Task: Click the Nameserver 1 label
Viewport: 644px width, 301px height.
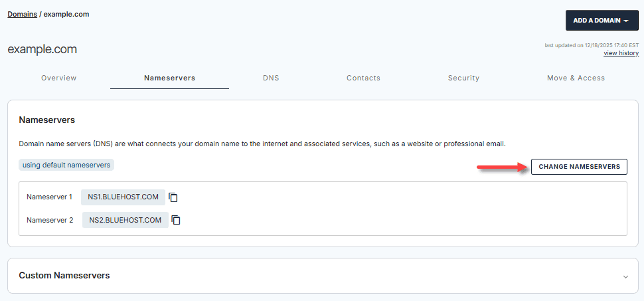Action: coord(49,197)
